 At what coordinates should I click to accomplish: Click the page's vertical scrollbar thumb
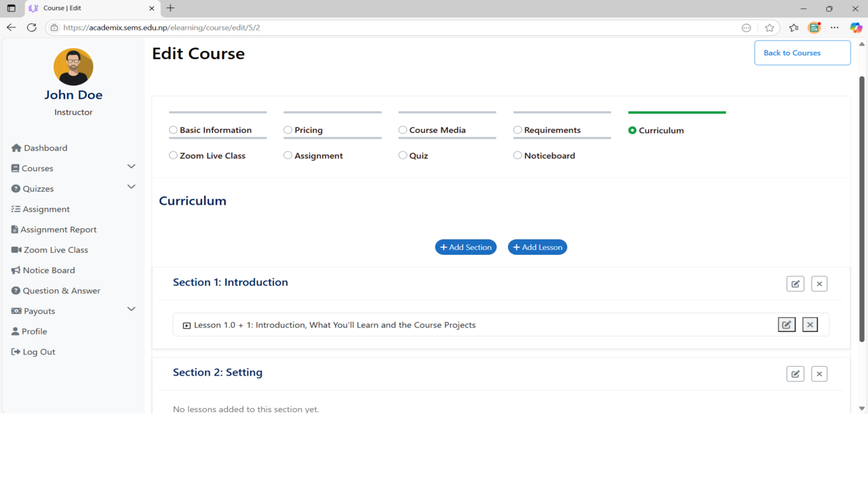(862, 209)
